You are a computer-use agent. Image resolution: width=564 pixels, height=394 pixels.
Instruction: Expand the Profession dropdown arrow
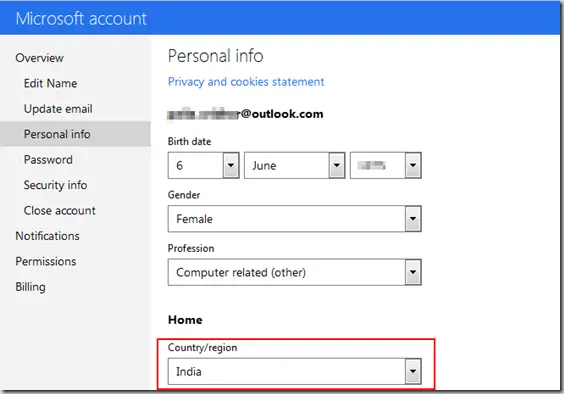coord(413,272)
